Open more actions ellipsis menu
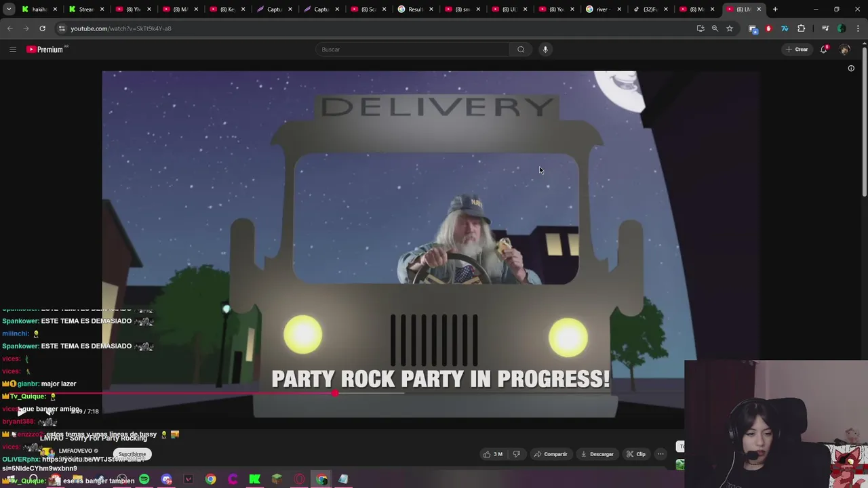Image resolution: width=868 pixels, height=488 pixels. tap(660, 454)
